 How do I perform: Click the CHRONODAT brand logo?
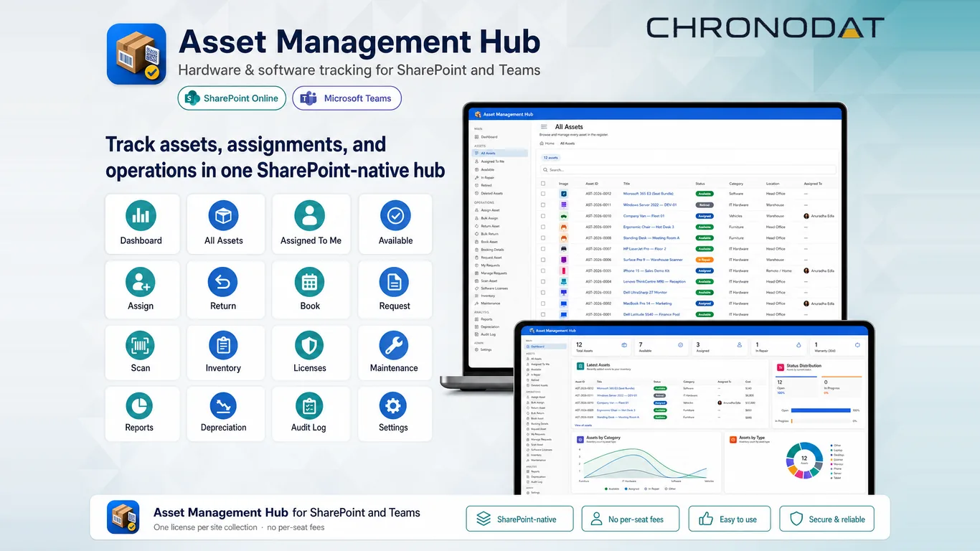click(x=765, y=28)
